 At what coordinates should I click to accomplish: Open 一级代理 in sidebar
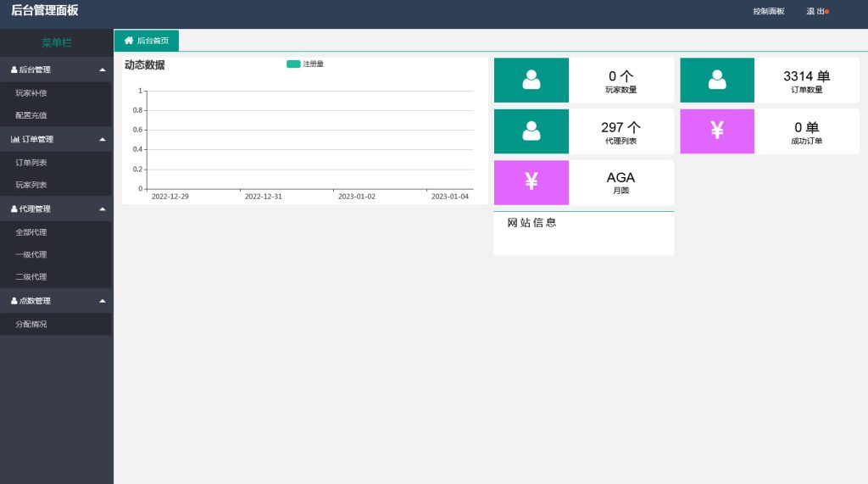(x=31, y=255)
